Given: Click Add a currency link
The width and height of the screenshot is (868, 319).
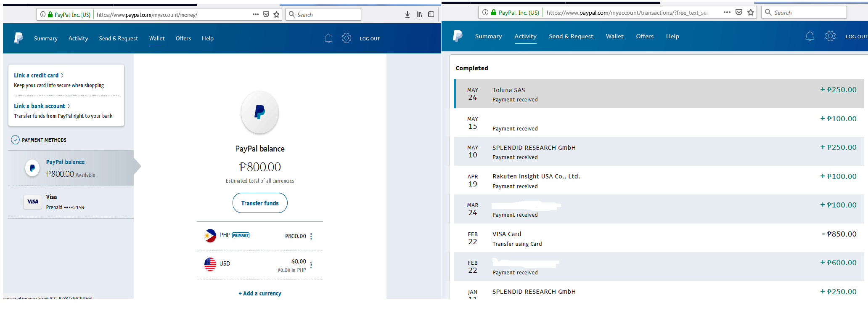Looking at the screenshot, I should (260, 293).
